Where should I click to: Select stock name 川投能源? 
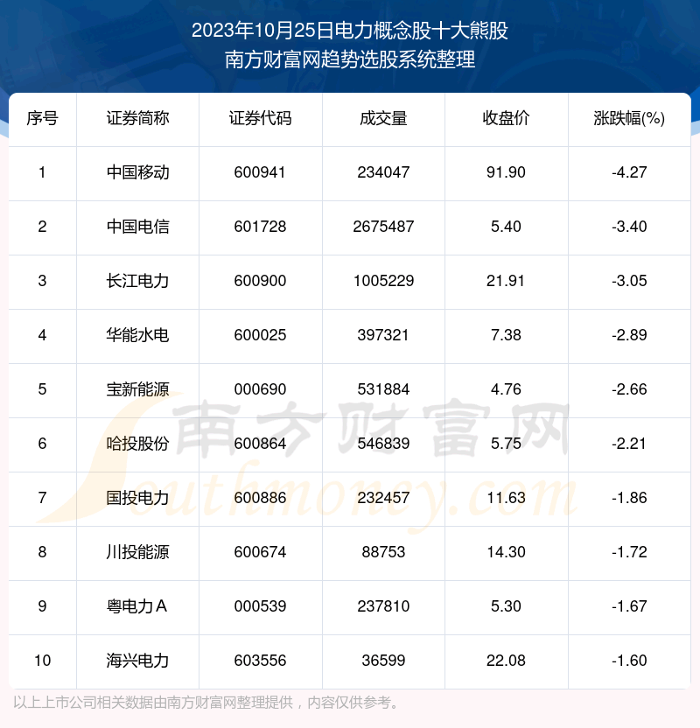click(x=138, y=552)
